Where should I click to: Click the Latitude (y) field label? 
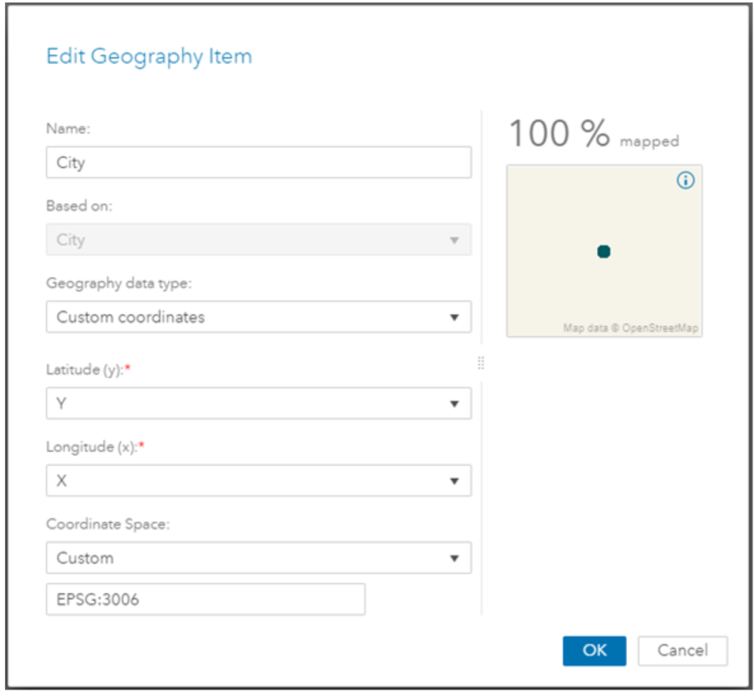click(85, 370)
